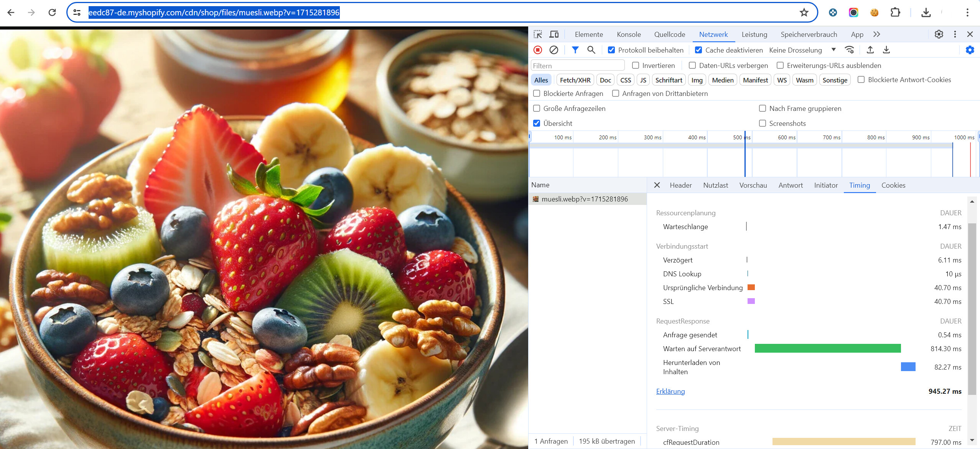Screen dimensions: 980x449
Task: Enable the Screenshots checkbox
Action: [763, 123]
